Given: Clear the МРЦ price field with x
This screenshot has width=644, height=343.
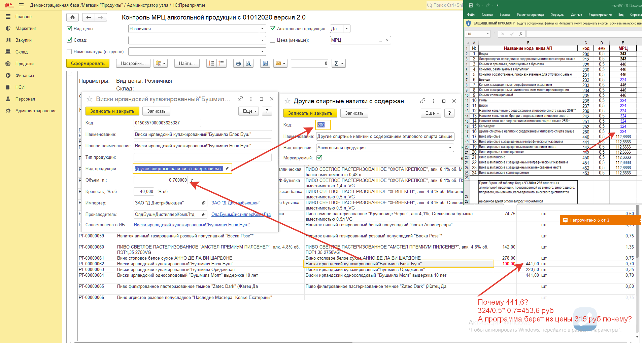Looking at the screenshot, I should pos(387,40).
